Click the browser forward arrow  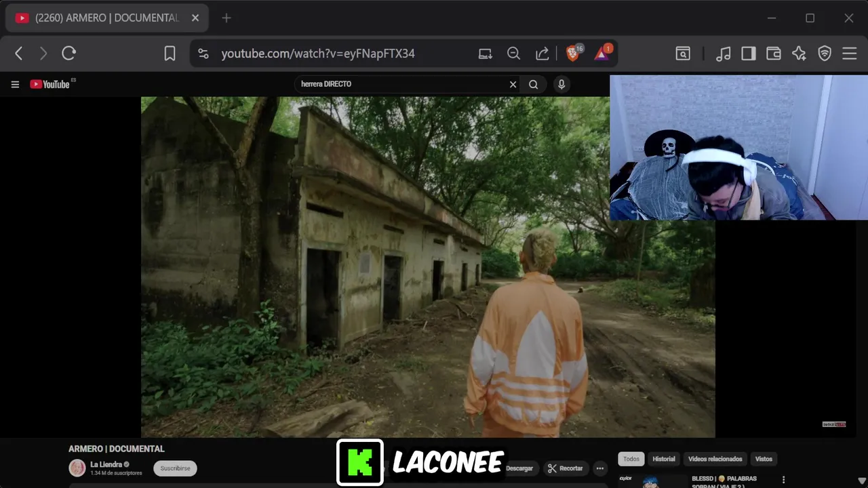(43, 54)
